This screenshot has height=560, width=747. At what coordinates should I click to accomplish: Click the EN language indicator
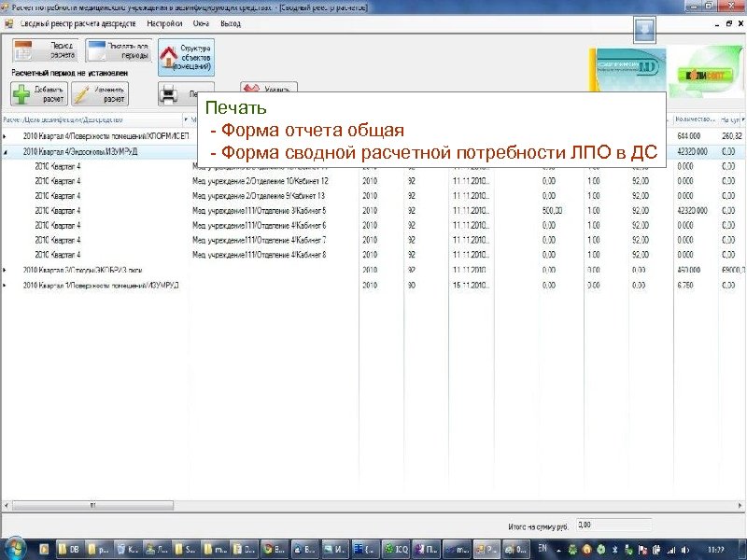click(x=543, y=548)
